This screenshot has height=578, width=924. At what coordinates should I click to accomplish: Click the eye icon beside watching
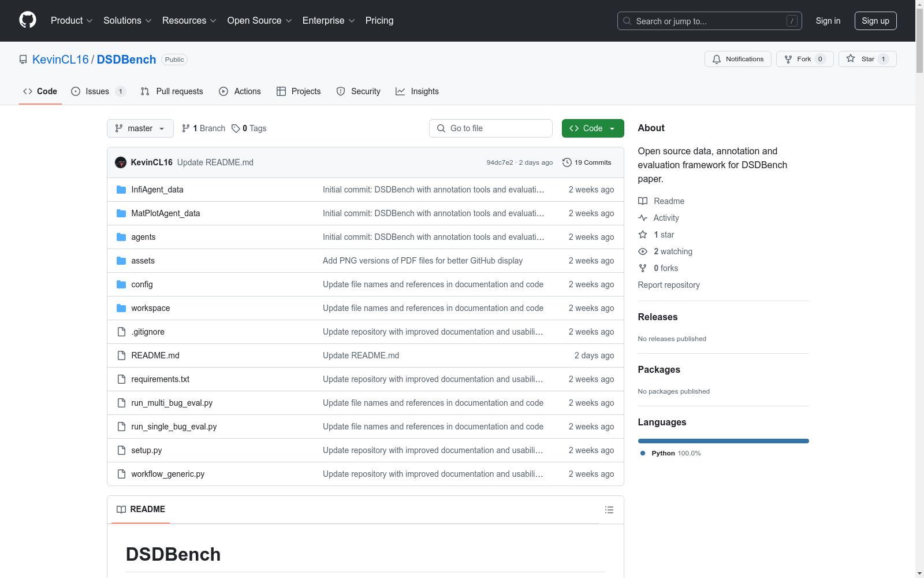pos(643,251)
